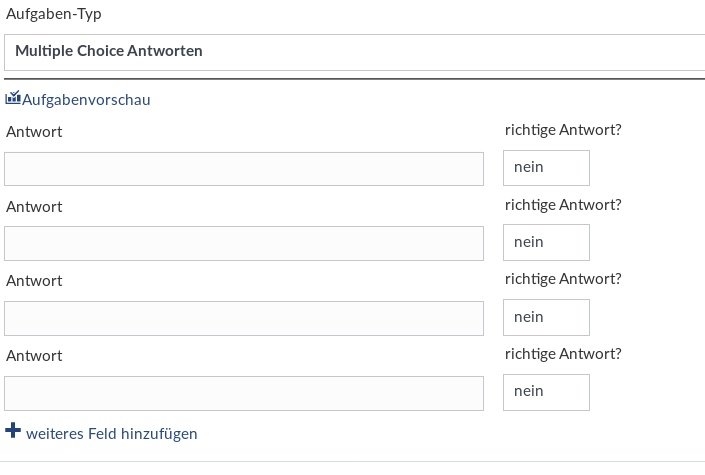Click the fourth "Antwort" label
The image size is (705, 475).
coord(34,356)
